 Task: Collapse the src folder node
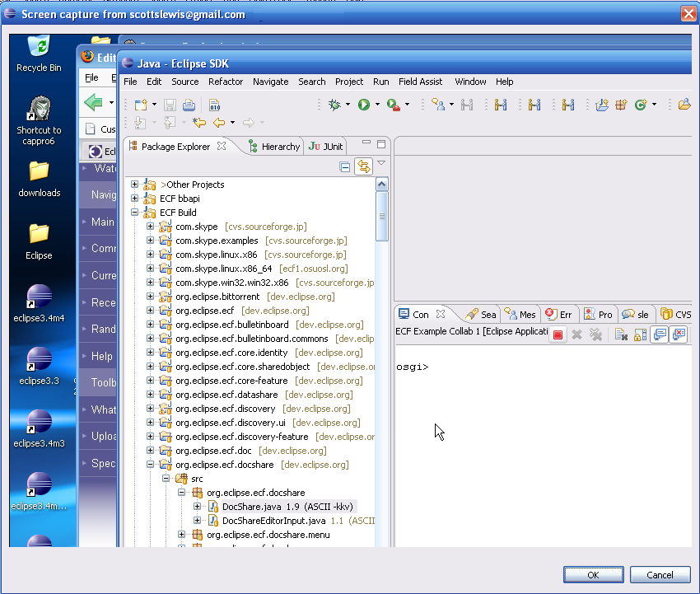(x=166, y=478)
